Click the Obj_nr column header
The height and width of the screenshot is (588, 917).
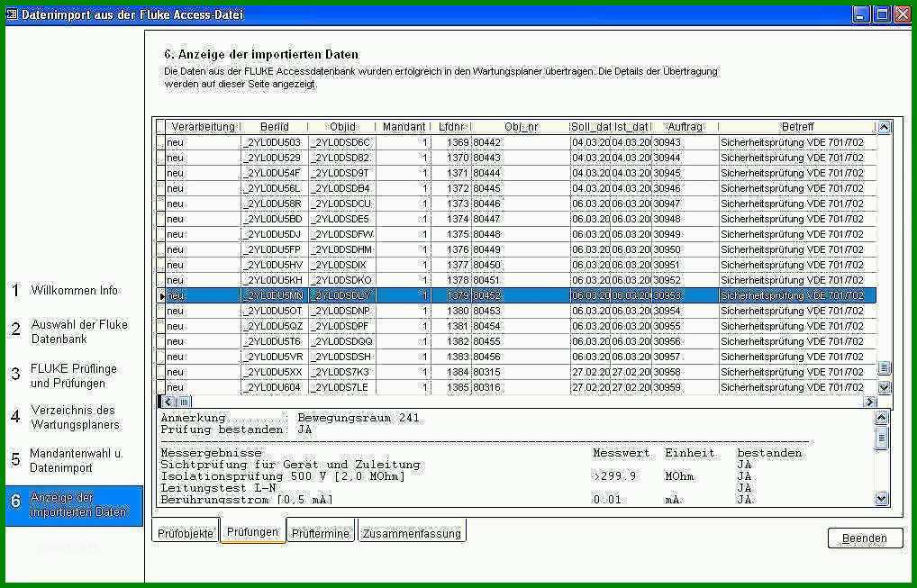521,127
